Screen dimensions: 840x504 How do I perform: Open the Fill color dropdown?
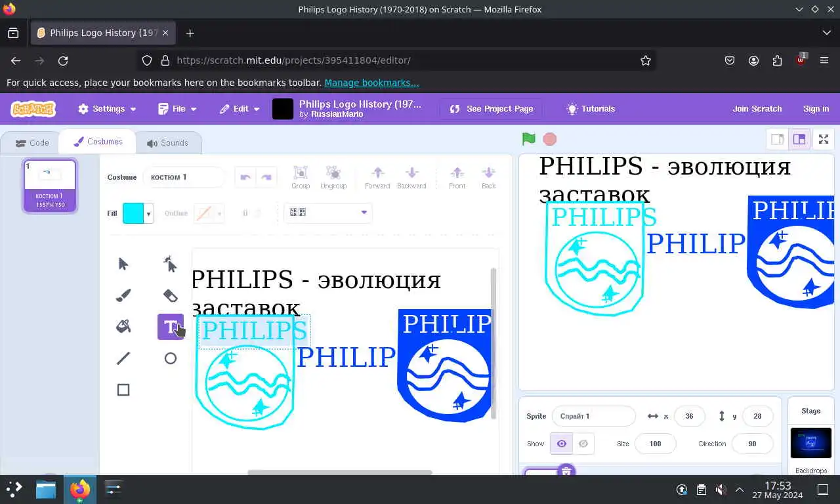tap(149, 213)
